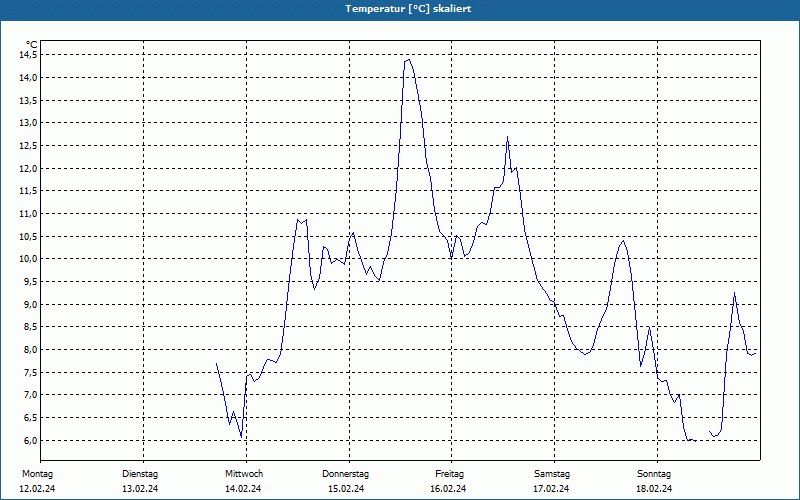The image size is (800, 500).
Task: Select the 6,5 axis value
Action: [x=30, y=417]
